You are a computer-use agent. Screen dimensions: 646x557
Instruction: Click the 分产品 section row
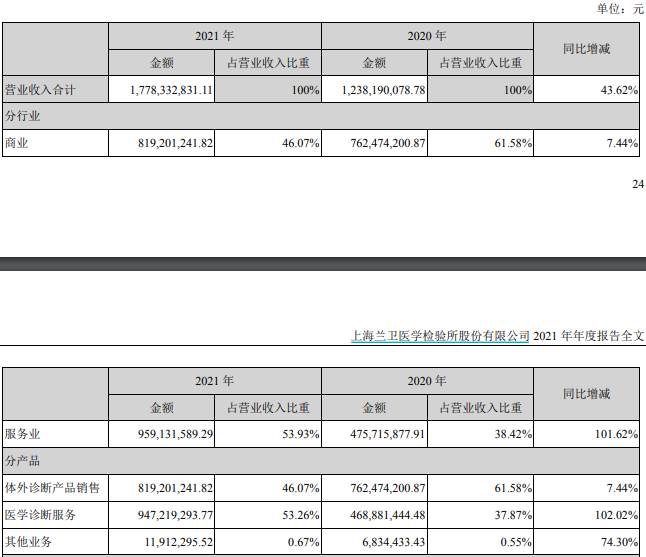[x=321, y=461]
